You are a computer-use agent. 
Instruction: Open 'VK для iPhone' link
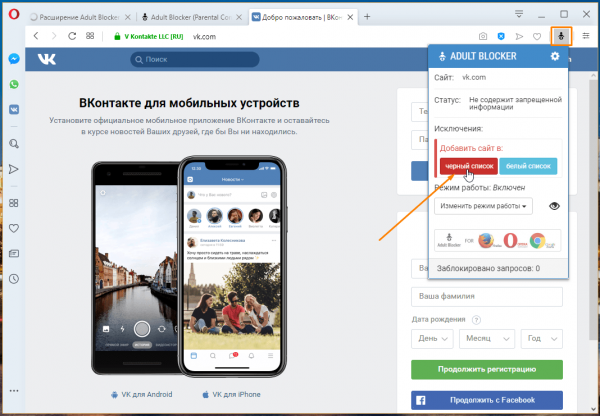point(232,395)
